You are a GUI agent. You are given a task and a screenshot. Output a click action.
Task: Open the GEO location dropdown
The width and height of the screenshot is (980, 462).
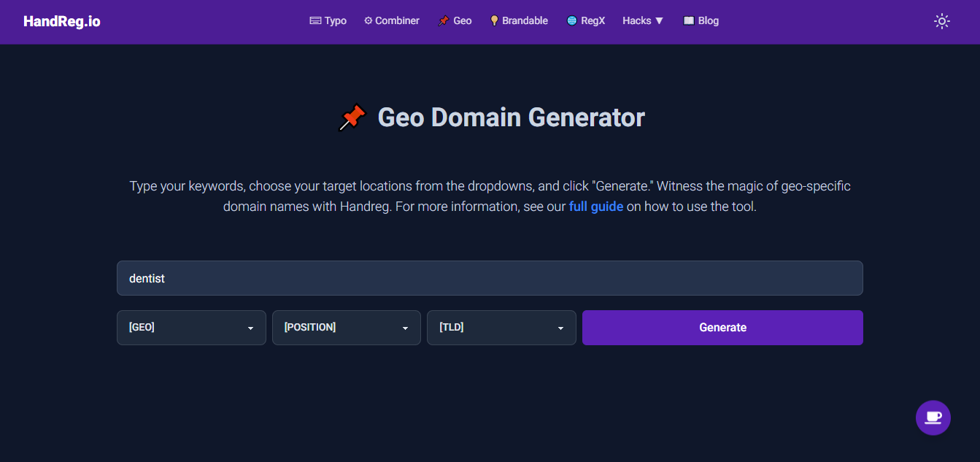(x=191, y=328)
